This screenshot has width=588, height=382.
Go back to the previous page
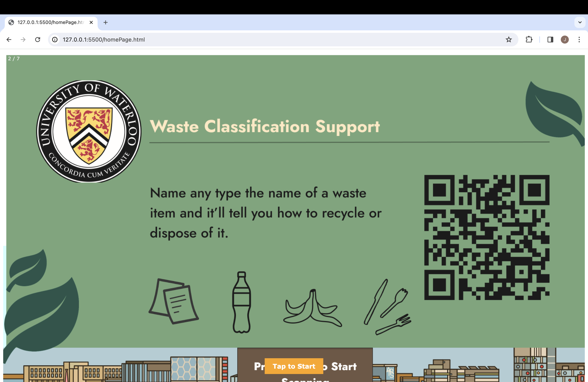[x=9, y=40]
